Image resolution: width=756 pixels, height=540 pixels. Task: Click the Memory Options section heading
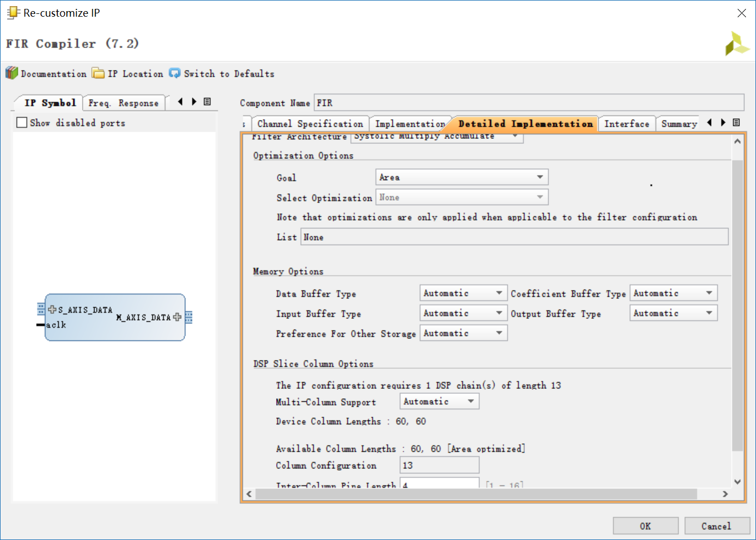point(288,271)
